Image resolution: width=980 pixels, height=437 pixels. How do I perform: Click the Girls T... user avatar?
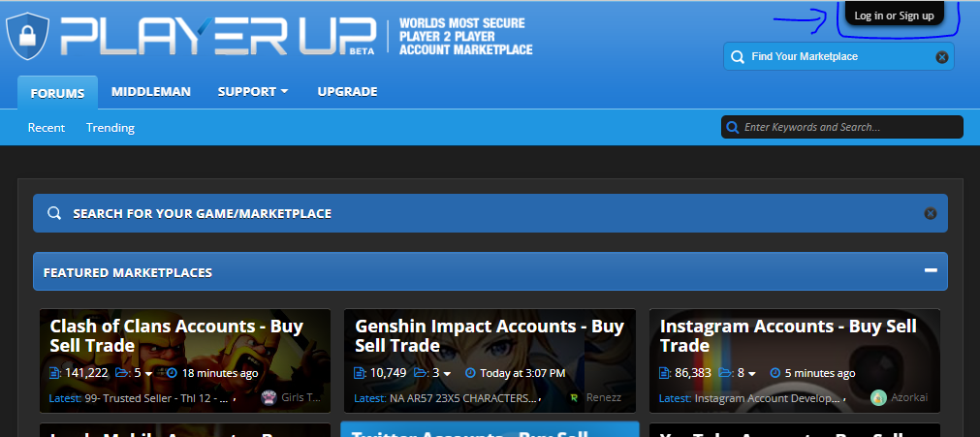click(x=269, y=397)
